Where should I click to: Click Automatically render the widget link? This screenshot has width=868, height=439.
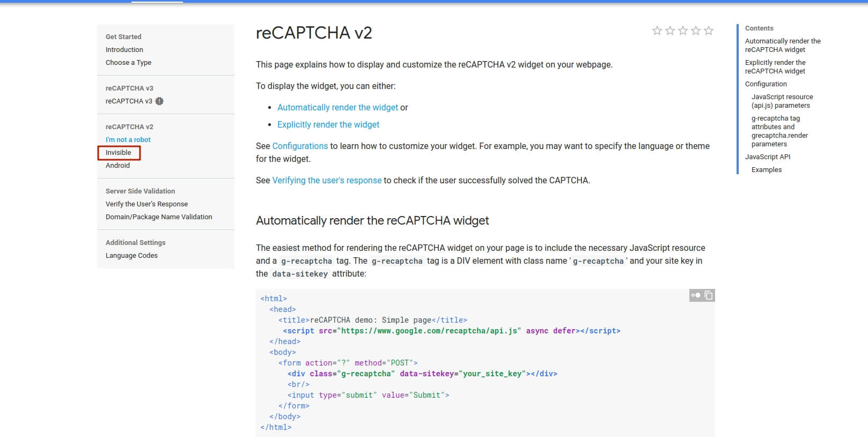point(337,108)
